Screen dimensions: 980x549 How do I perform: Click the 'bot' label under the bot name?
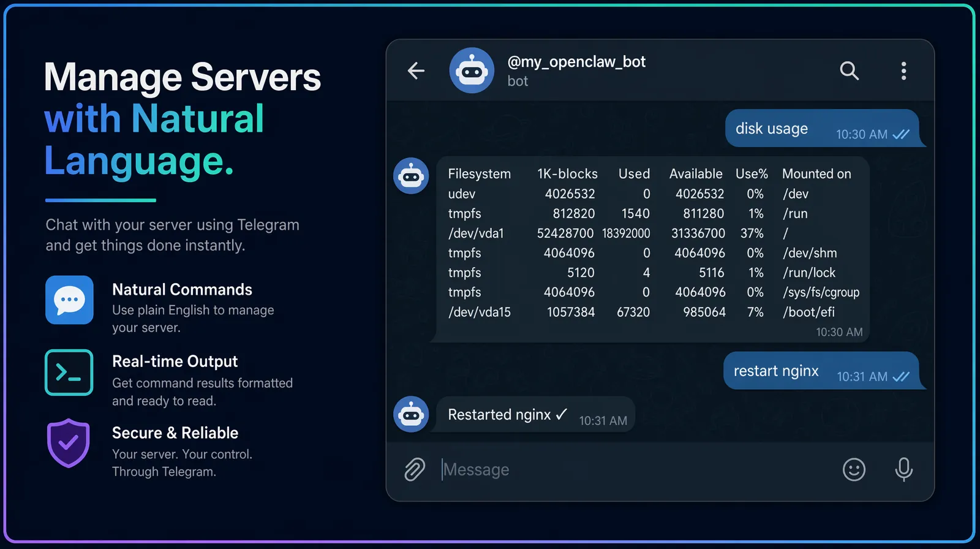click(x=518, y=81)
